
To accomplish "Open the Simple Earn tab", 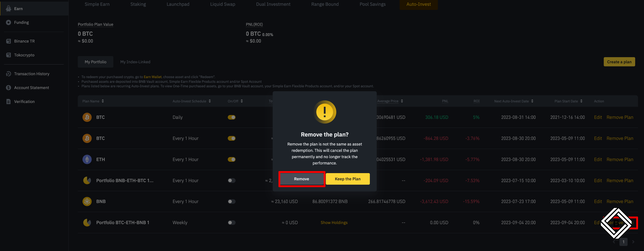I will [x=97, y=4].
